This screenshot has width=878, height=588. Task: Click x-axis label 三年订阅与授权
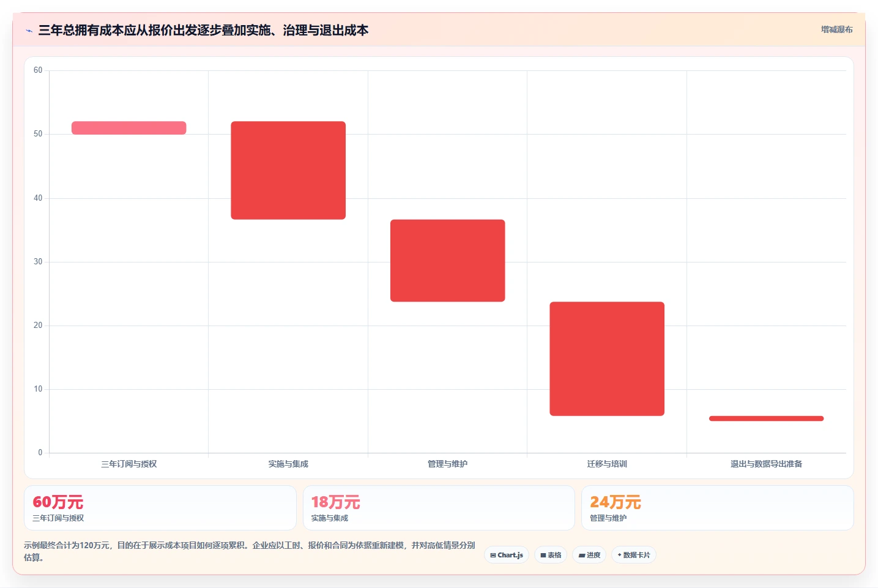tap(128, 464)
